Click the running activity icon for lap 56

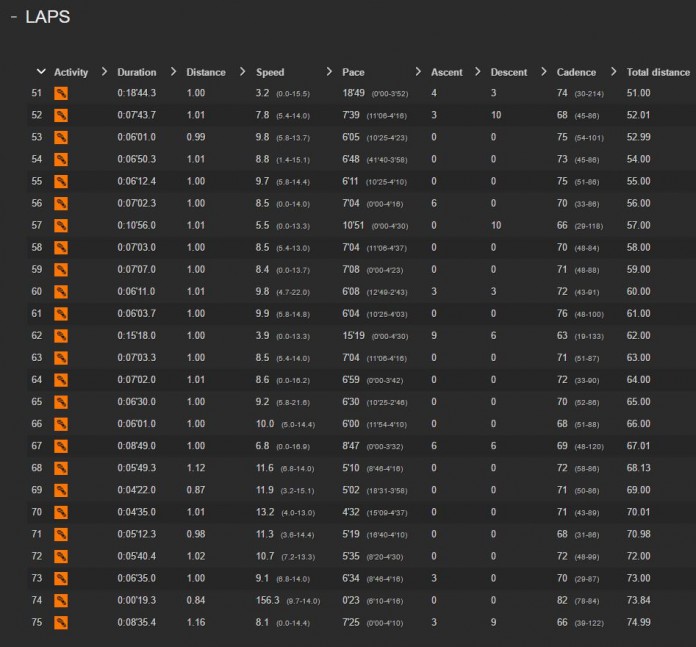tap(61, 203)
